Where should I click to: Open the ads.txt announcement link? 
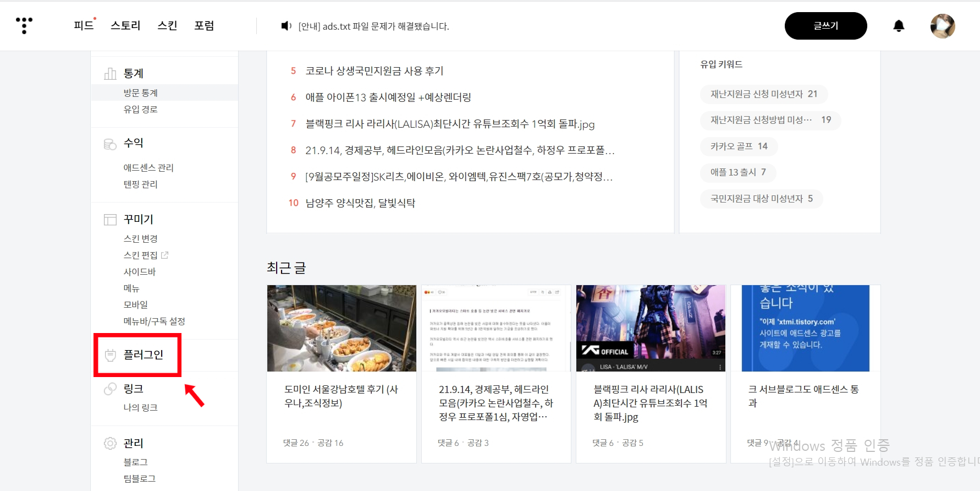pos(373,26)
